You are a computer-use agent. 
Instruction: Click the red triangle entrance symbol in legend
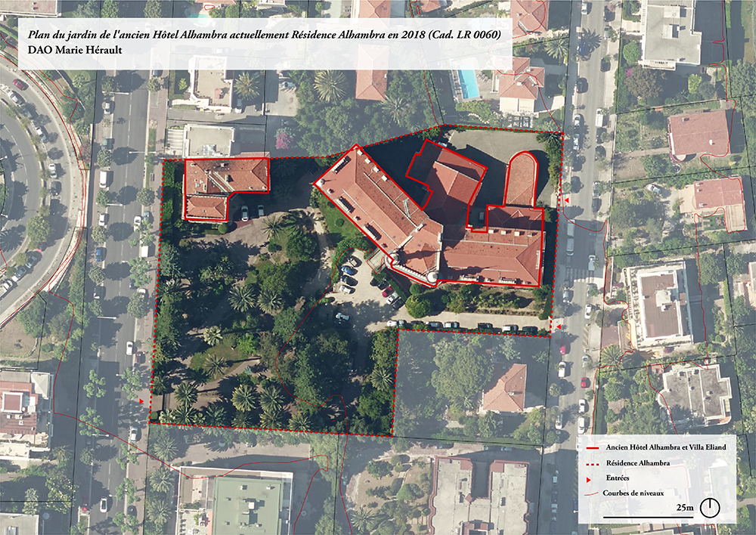pyautogui.click(x=588, y=480)
